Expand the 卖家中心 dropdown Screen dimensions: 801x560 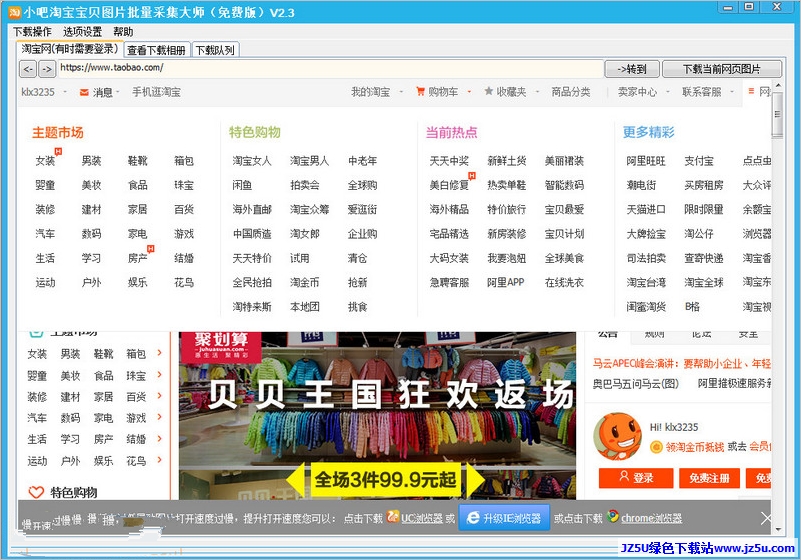(668, 92)
